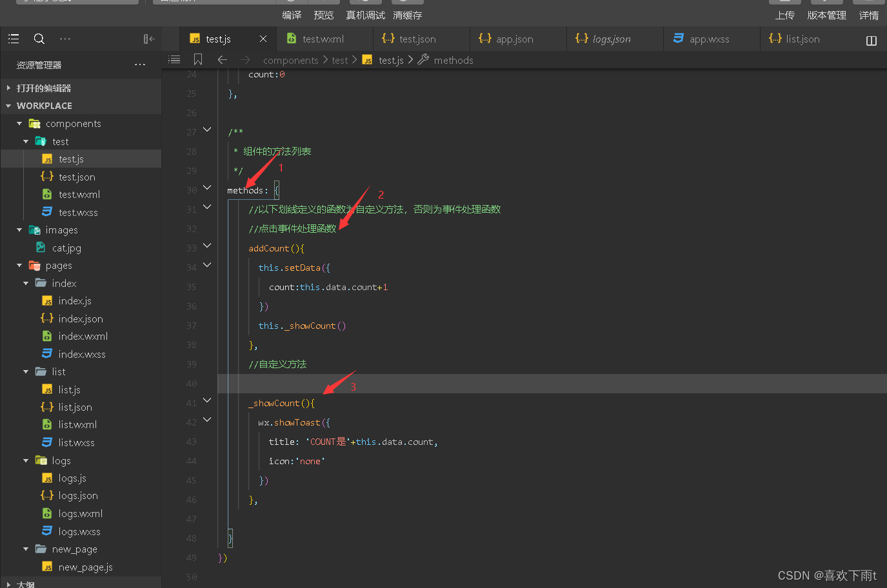Select line number 37 gutter
The width and height of the screenshot is (887, 588).
[x=192, y=326]
